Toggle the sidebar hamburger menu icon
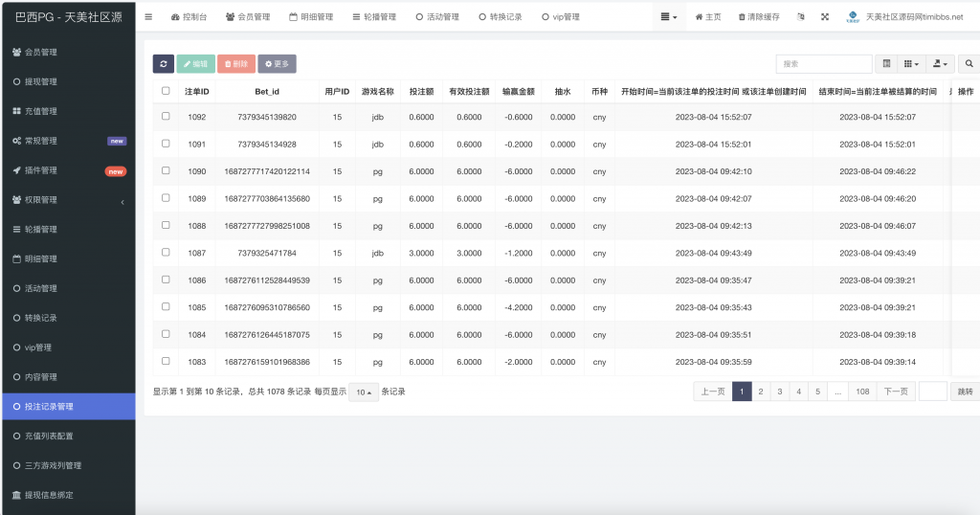 coord(148,17)
